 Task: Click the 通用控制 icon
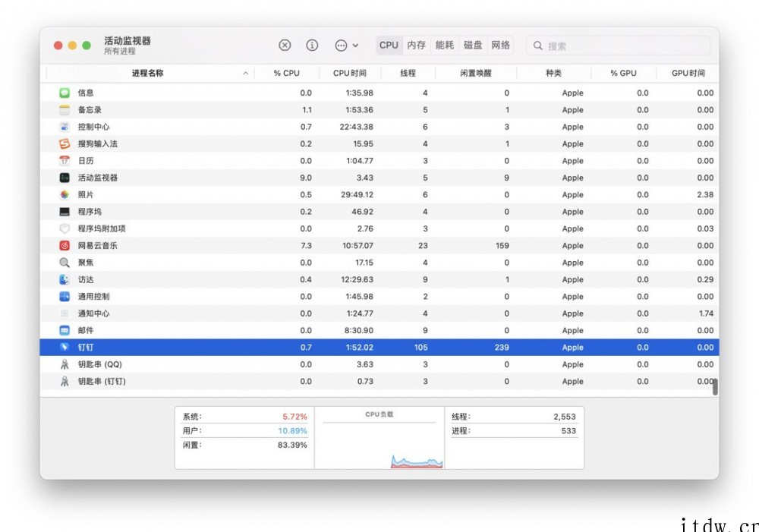pyautogui.click(x=65, y=296)
